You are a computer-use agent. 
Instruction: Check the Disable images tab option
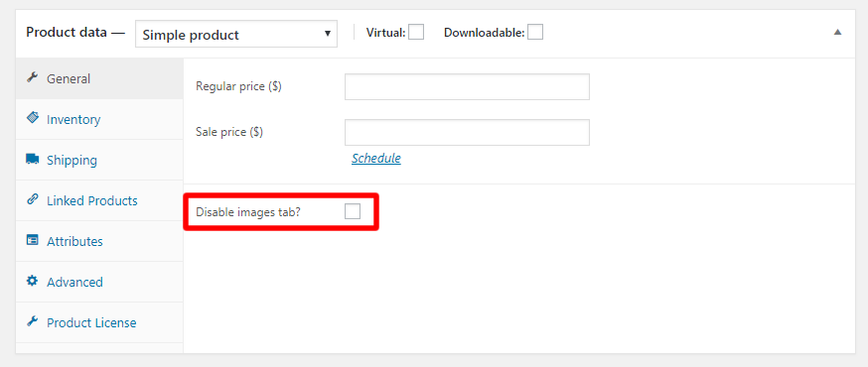[x=353, y=211]
